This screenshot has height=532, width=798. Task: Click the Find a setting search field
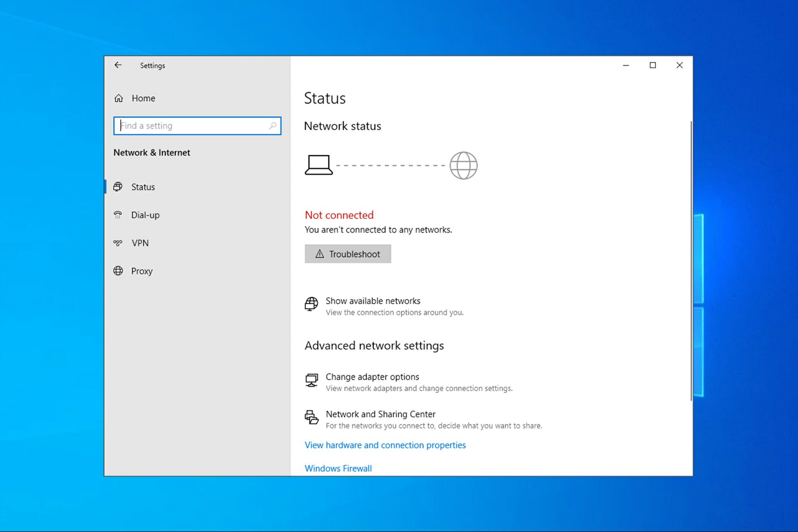[197, 125]
